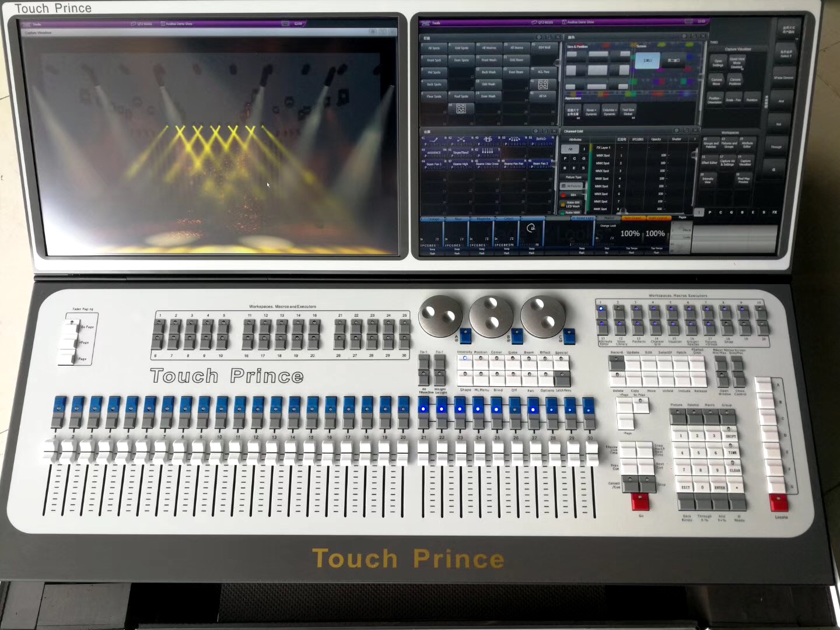Tap the red Locate button
The width and height of the screenshot is (840, 630).
[779, 502]
